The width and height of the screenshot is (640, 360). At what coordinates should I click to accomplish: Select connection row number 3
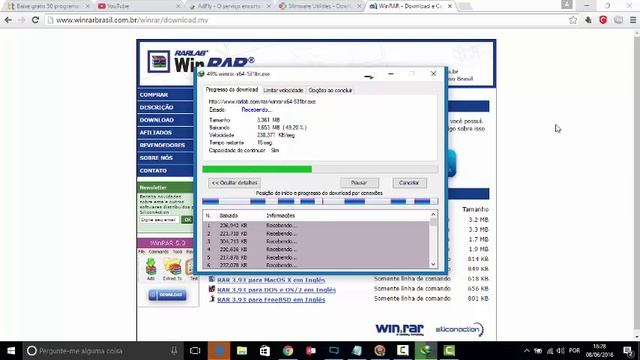click(x=316, y=241)
